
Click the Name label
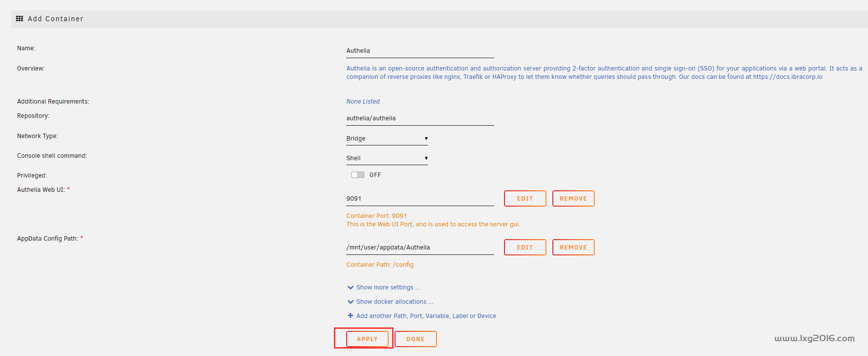(26, 48)
